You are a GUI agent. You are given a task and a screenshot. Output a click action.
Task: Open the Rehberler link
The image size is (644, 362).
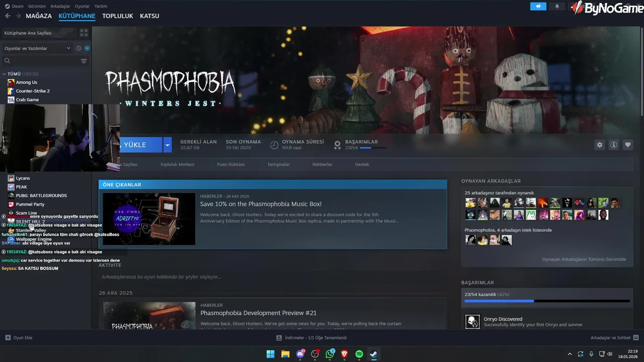pyautogui.click(x=323, y=164)
